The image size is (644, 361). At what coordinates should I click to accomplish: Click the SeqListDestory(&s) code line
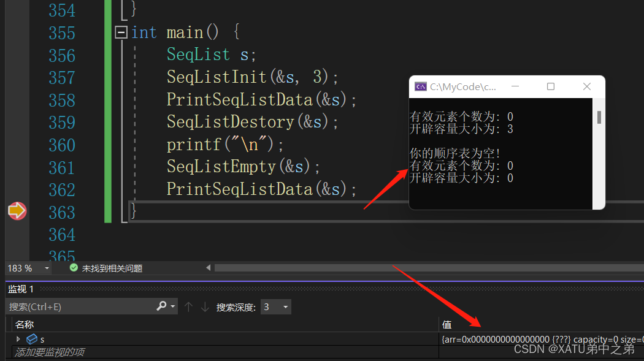[252, 122]
